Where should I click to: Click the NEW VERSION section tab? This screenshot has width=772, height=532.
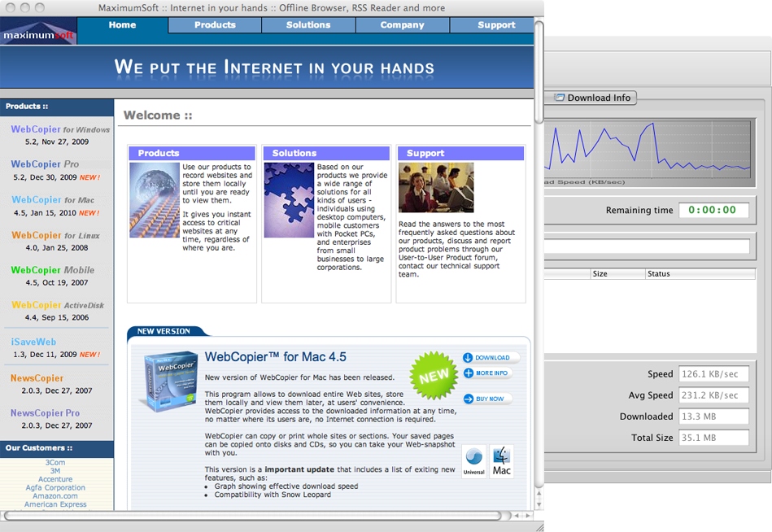point(164,331)
